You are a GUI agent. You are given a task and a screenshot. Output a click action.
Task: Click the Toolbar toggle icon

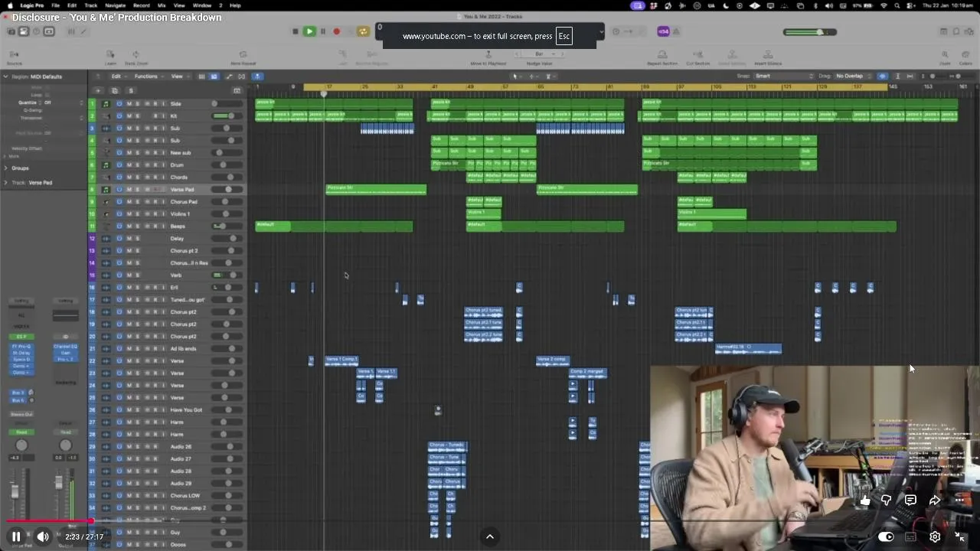point(49,31)
